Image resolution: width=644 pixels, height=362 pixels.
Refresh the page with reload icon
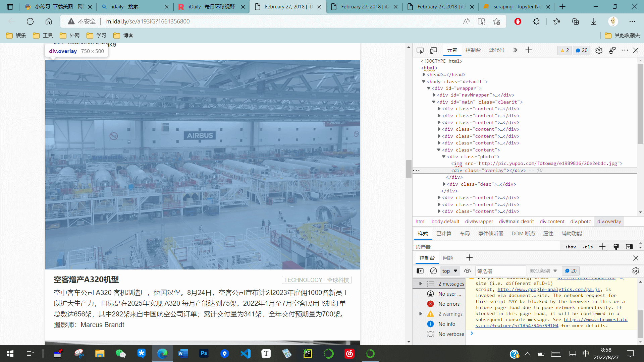coord(30,21)
